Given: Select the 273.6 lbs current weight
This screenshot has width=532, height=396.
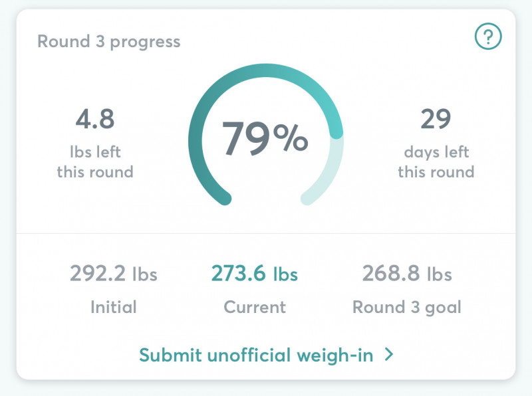Looking at the screenshot, I should (x=255, y=273).
